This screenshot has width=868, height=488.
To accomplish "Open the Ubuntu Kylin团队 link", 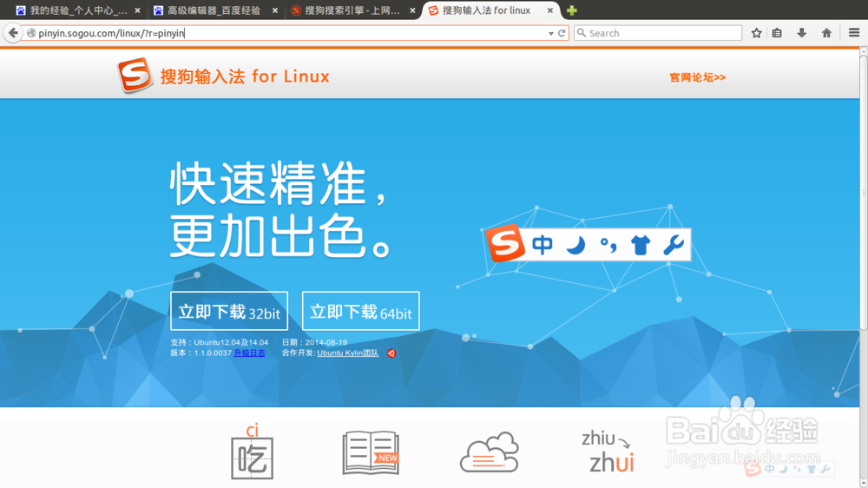I will pos(348,353).
